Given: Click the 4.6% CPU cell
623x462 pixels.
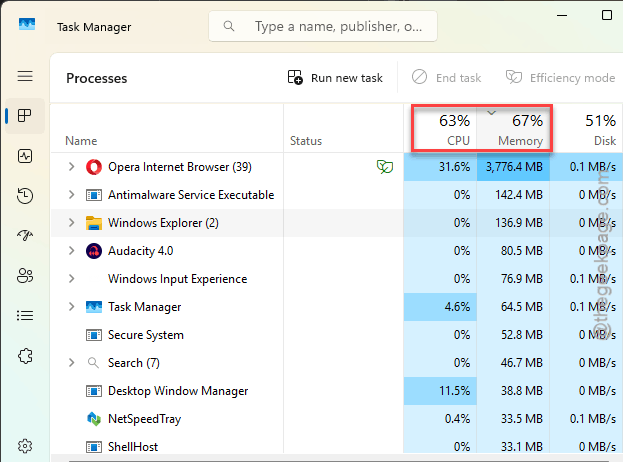Looking at the screenshot, I should pyautogui.click(x=440, y=307).
